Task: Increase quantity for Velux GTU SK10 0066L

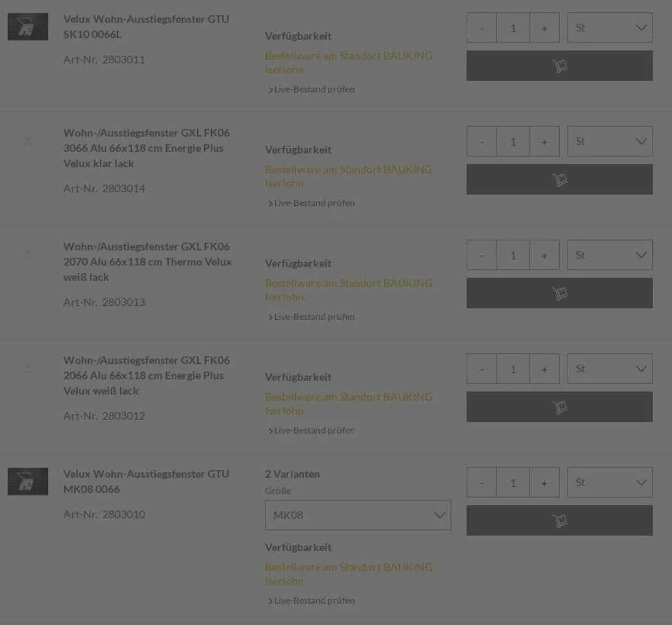Action: click(x=544, y=28)
